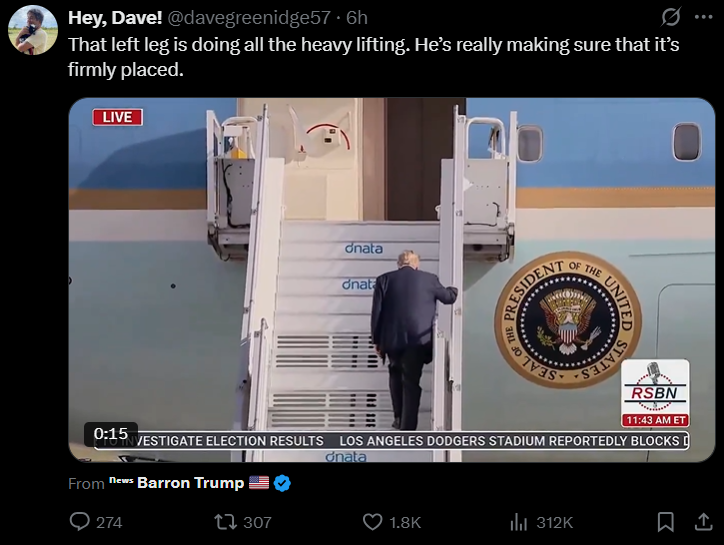Screen dimensions: 724x545
Task: Open the three-dot more options menu
Action: pyautogui.click(x=703, y=18)
